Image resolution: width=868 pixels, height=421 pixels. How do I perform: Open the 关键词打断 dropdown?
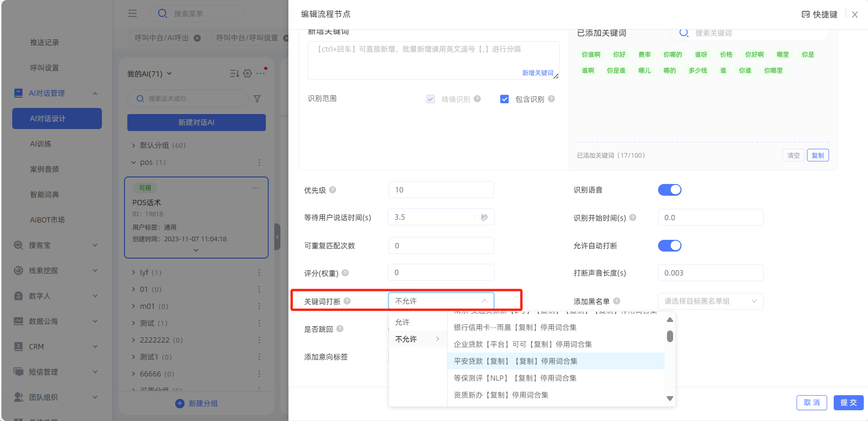point(441,301)
